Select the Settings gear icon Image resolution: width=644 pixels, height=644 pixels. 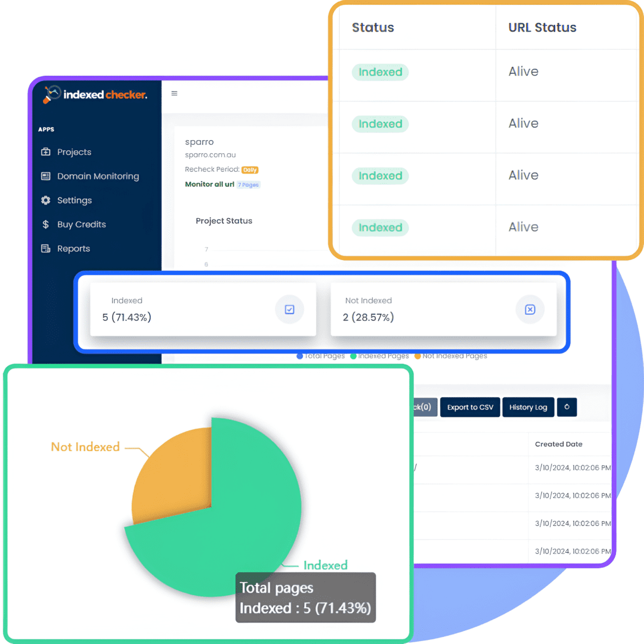47,200
